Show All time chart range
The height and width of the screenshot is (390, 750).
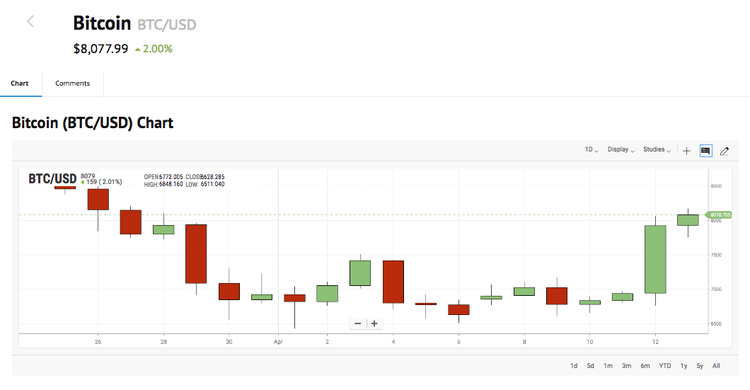point(716,366)
